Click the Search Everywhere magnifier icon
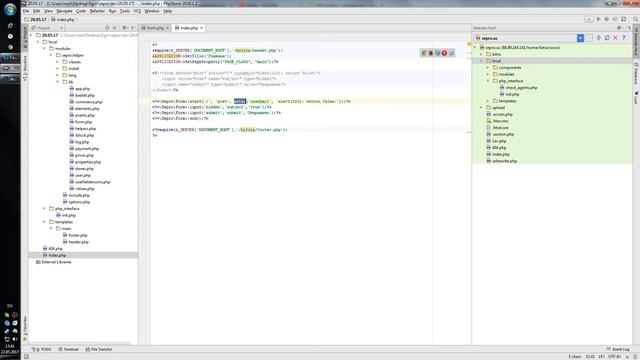Image resolution: width=640 pixels, height=360 pixels. [636, 19]
